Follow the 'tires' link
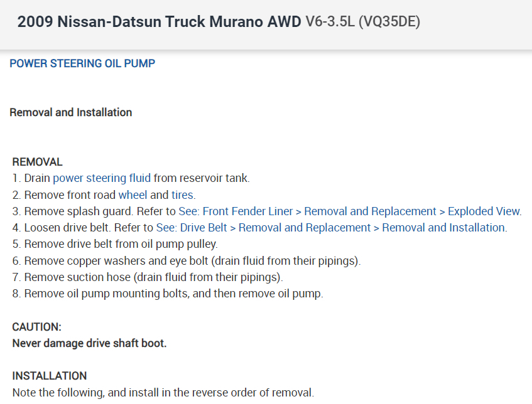The width and height of the screenshot is (532, 404). click(182, 195)
